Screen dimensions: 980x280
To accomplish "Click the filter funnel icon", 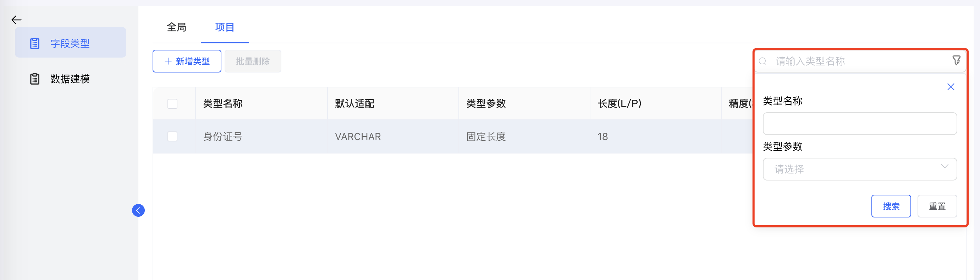I will tap(956, 60).
